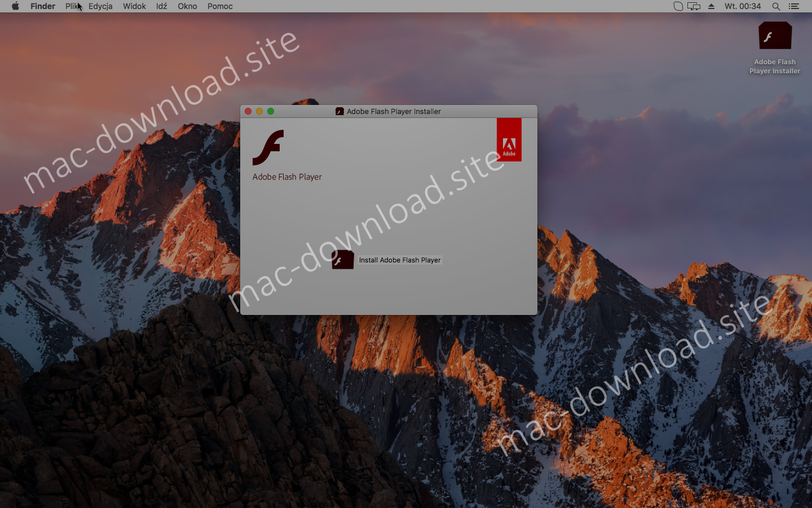Open the Idź menu

[x=162, y=6]
